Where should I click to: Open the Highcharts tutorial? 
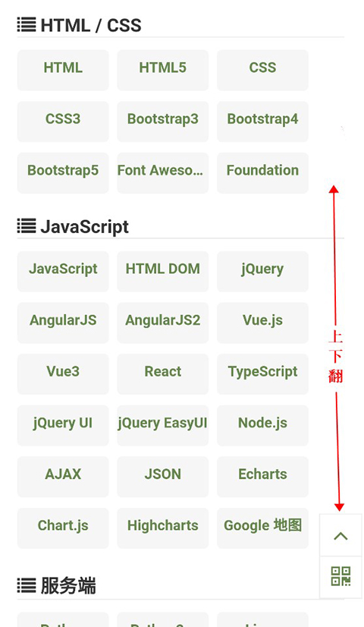[x=162, y=528]
